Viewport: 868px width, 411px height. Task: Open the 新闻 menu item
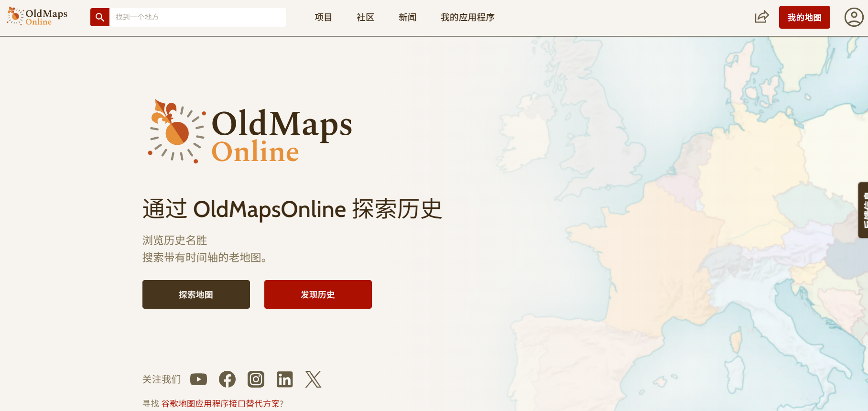407,17
